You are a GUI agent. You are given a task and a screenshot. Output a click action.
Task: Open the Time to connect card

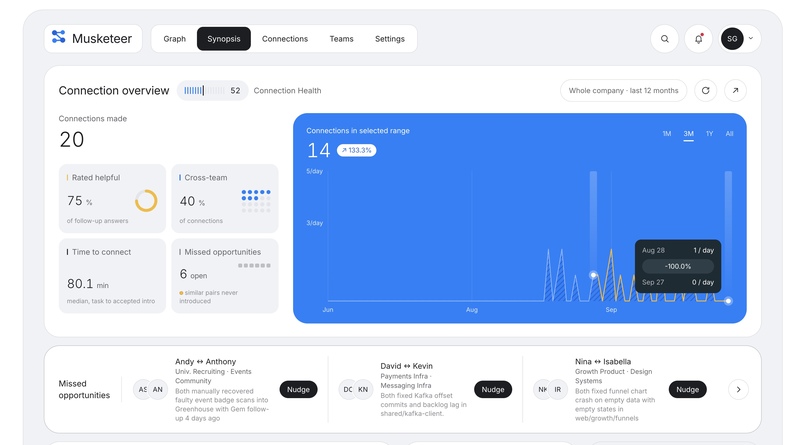tap(112, 275)
